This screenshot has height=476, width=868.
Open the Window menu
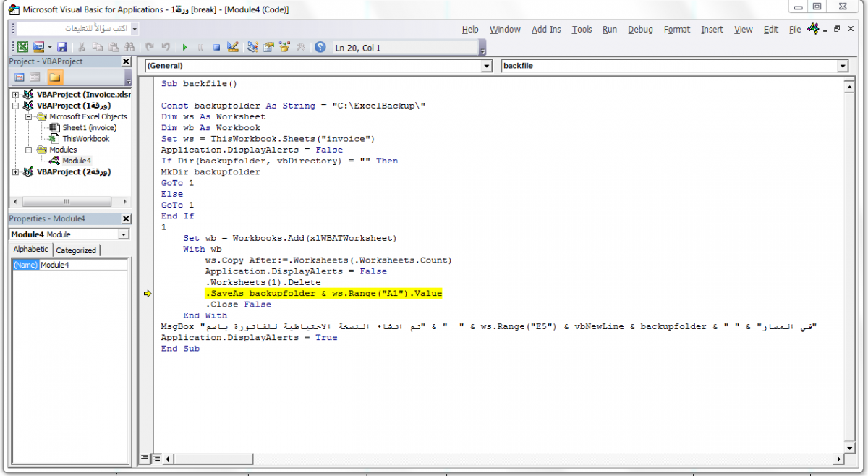point(505,30)
